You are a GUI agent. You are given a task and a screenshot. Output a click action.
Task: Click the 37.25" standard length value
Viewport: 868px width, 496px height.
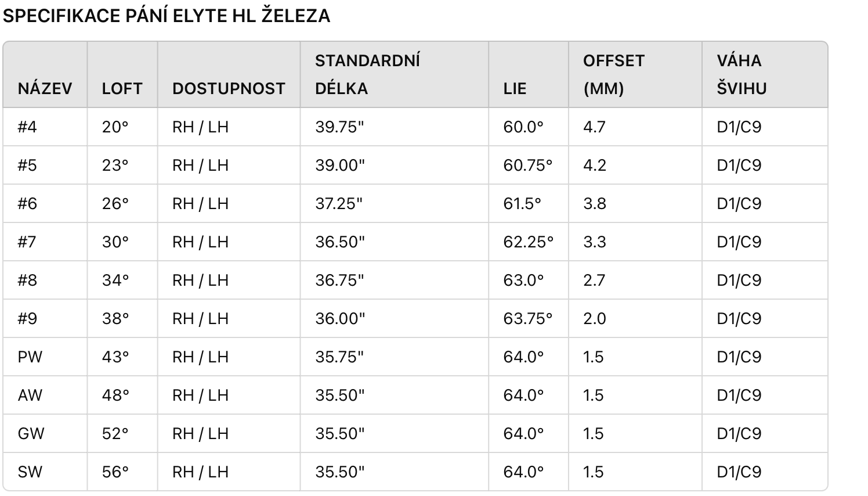tap(339, 203)
